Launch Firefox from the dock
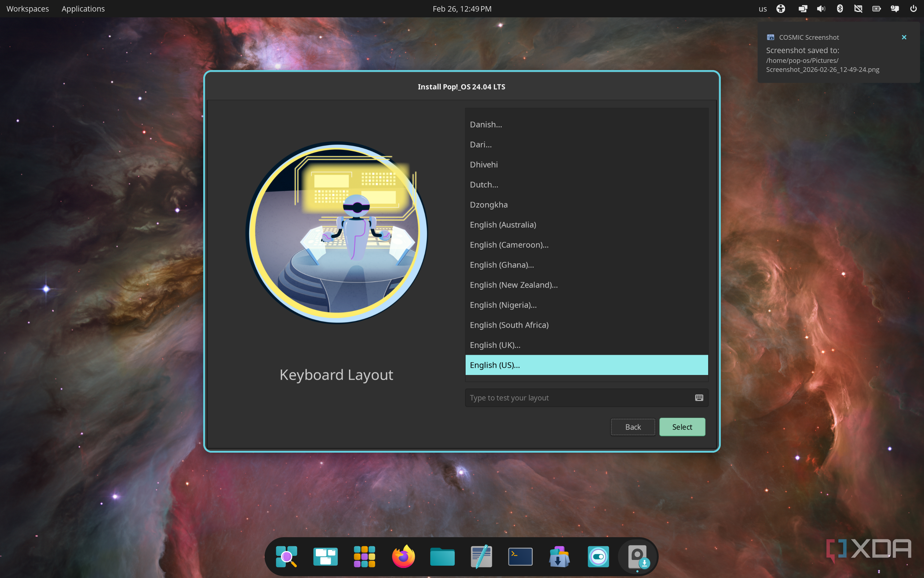924x578 pixels. click(x=403, y=556)
